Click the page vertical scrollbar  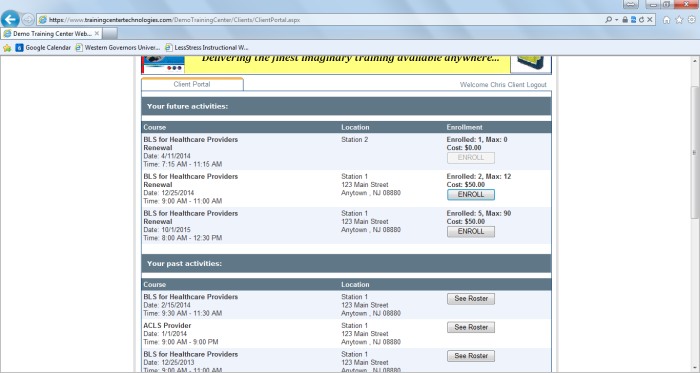pyautogui.click(x=695, y=152)
